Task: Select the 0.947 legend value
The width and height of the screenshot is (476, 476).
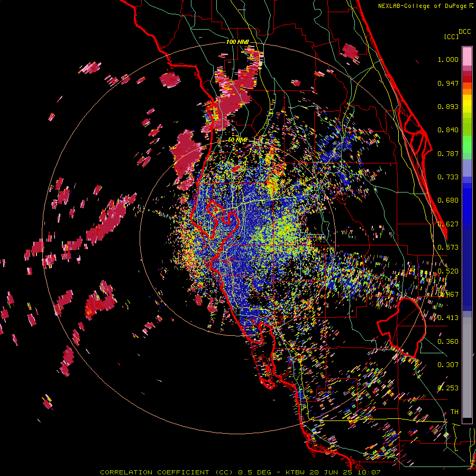Action: pyautogui.click(x=448, y=83)
